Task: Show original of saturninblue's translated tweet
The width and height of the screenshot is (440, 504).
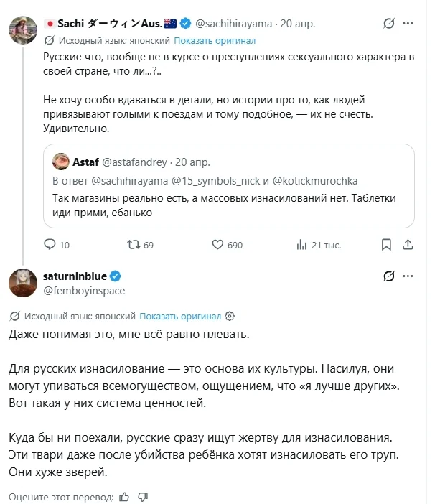Action: pyautogui.click(x=180, y=317)
